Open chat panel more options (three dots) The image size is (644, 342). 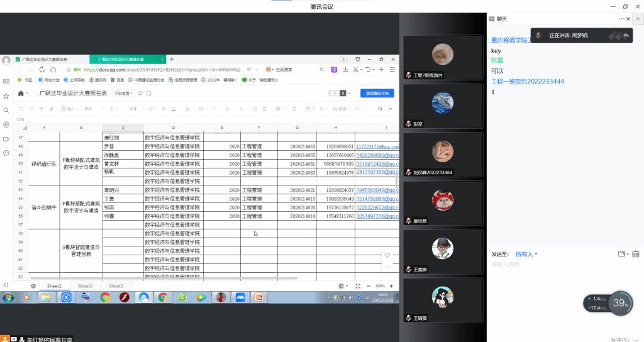pyautogui.click(x=622, y=19)
